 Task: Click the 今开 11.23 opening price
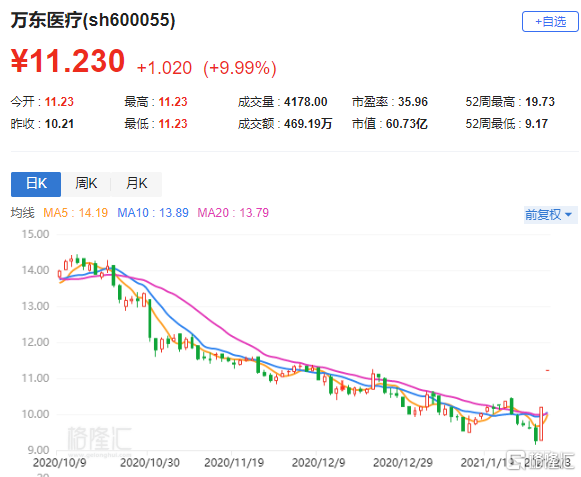42,102
